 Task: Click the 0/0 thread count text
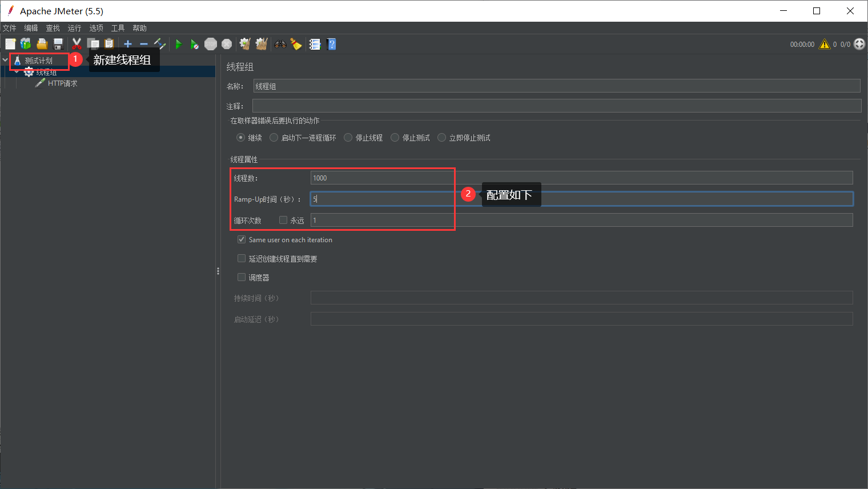click(845, 44)
